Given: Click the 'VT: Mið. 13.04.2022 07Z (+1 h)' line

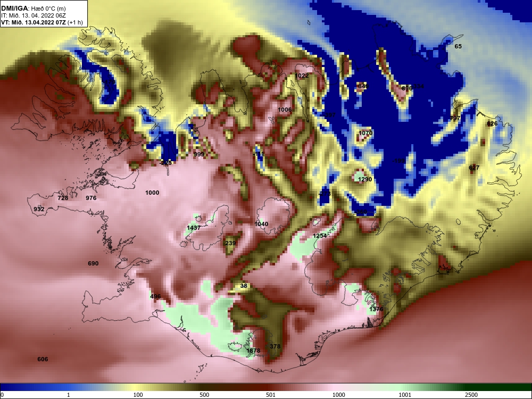Looking at the screenshot, I should (41, 22).
